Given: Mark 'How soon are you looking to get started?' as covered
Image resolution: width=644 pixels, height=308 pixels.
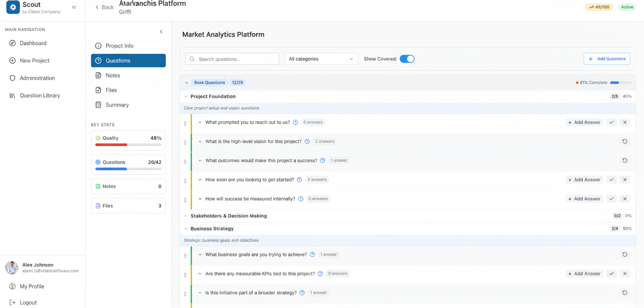Looking at the screenshot, I should click(x=611, y=179).
